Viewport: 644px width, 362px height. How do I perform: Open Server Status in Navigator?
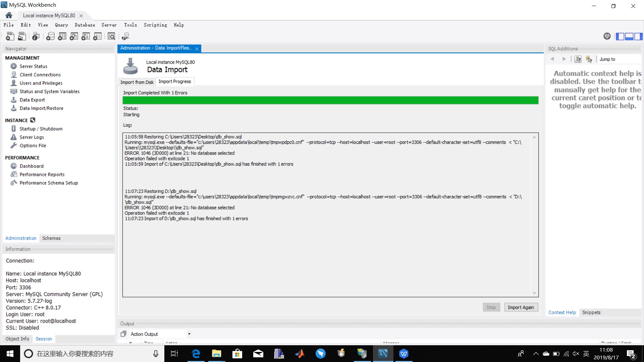click(33, 66)
